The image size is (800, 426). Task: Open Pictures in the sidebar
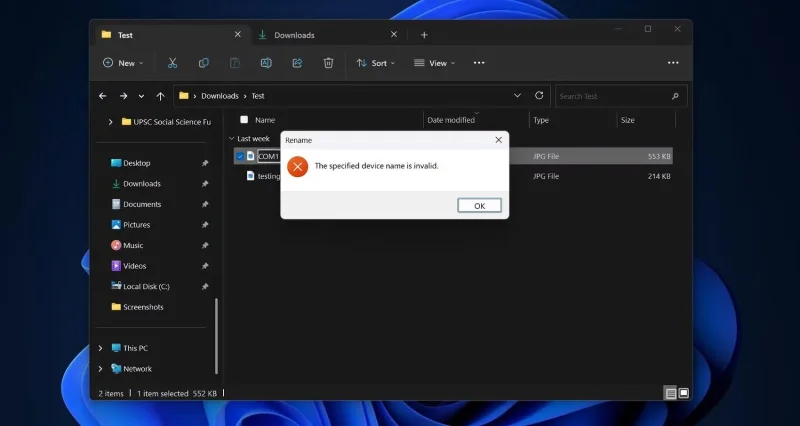click(x=137, y=224)
